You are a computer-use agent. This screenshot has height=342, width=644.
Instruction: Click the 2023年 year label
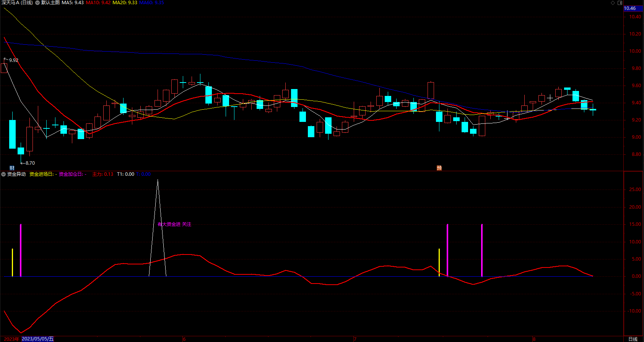(11, 339)
